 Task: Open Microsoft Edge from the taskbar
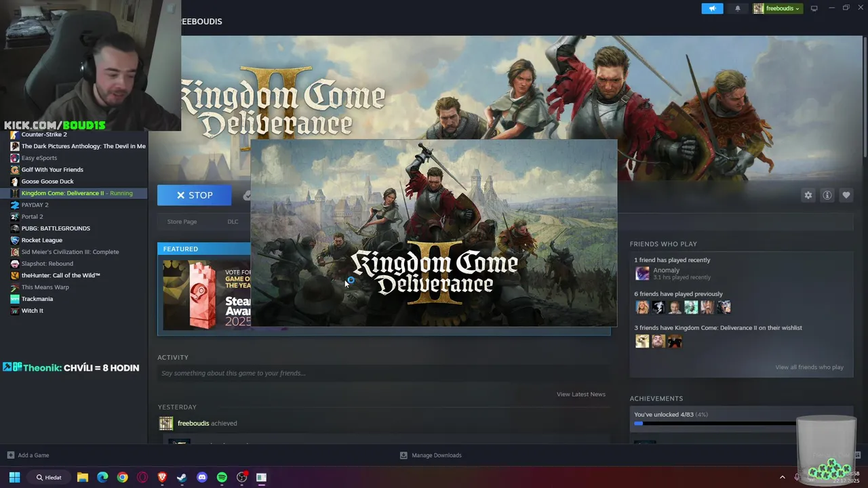[x=102, y=477]
